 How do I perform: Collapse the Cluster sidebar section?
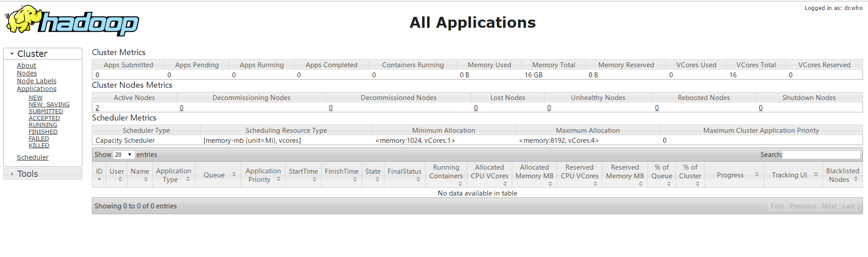[x=12, y=54]
